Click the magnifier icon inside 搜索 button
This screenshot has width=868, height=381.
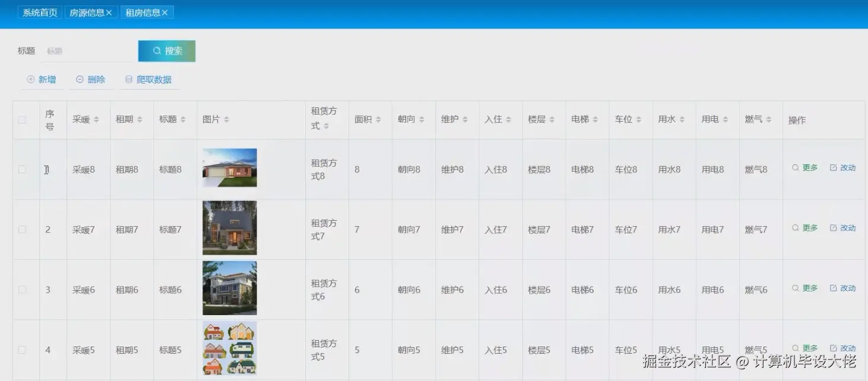point(156,50)
